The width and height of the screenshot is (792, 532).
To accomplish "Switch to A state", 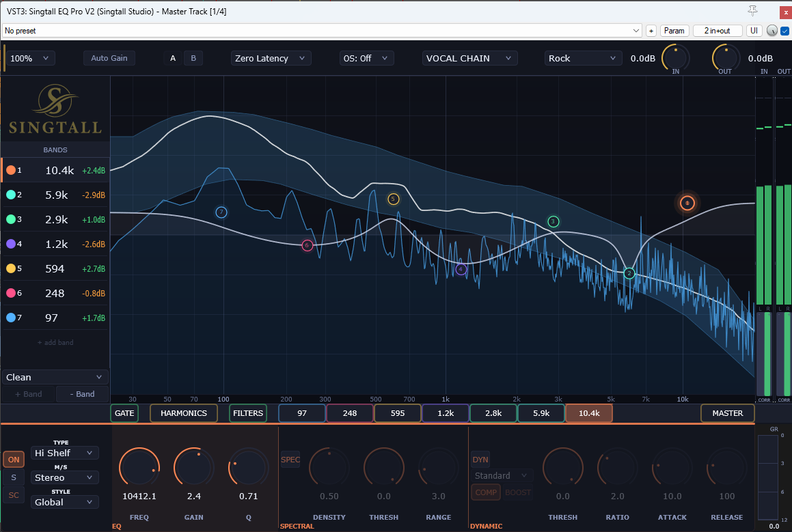I will (x=173, y=58).
